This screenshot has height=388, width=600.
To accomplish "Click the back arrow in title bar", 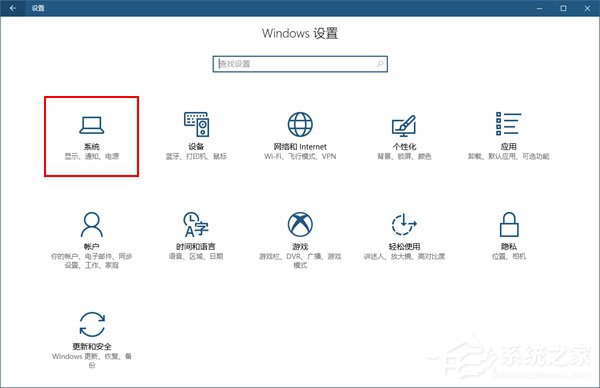I will pos(13,8).
